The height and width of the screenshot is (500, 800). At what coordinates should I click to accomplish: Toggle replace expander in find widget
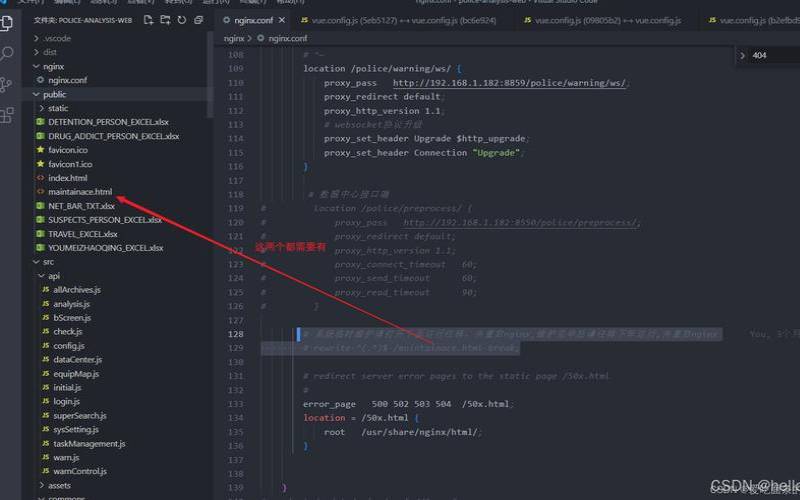tap(742, 56)
